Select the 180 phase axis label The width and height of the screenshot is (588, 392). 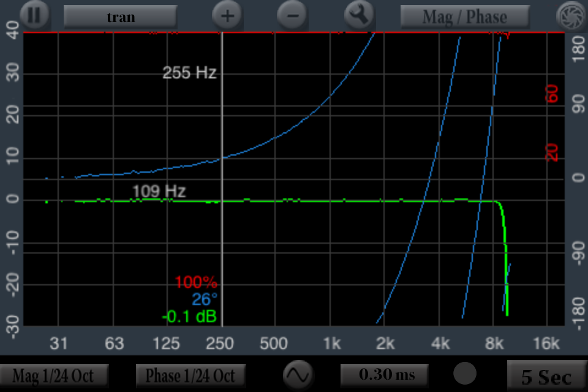point(579,49)
